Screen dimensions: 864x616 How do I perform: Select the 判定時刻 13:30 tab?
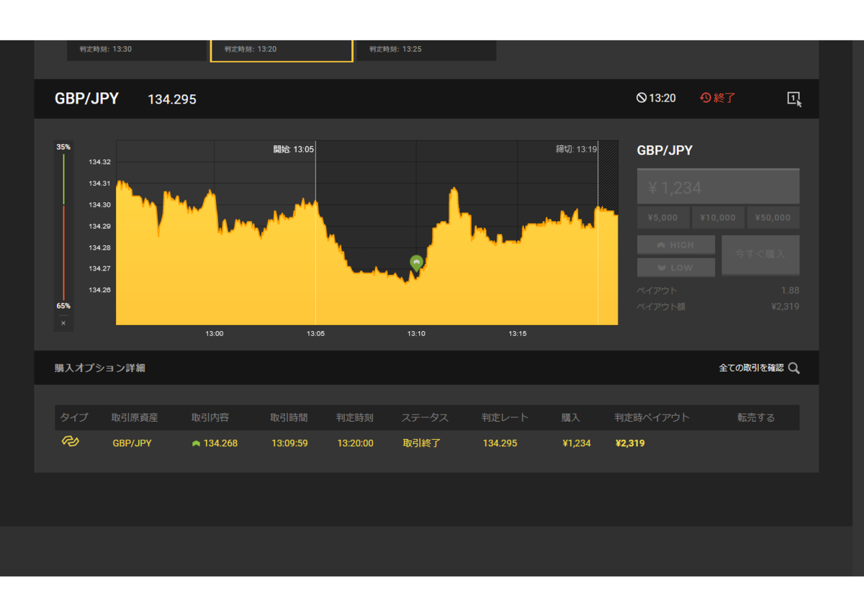[x=136, y=50]
